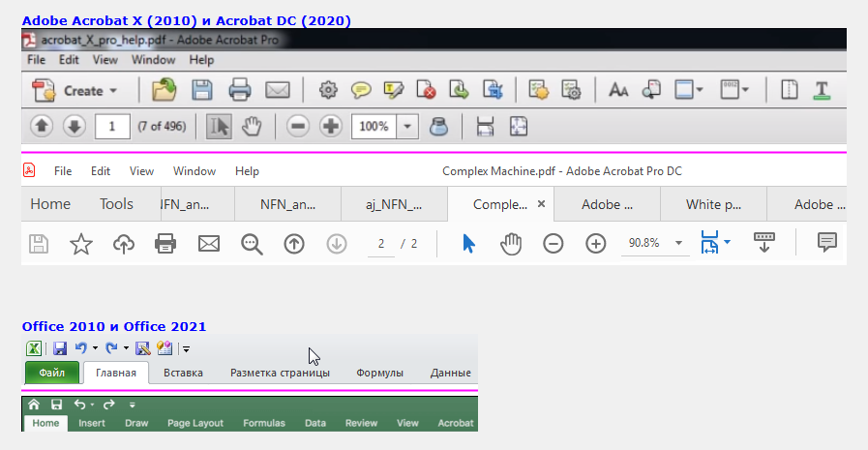Switch to the Формулы ribbon tab
This screenshot has width=868, height=450.
click(x=379, y=373)
